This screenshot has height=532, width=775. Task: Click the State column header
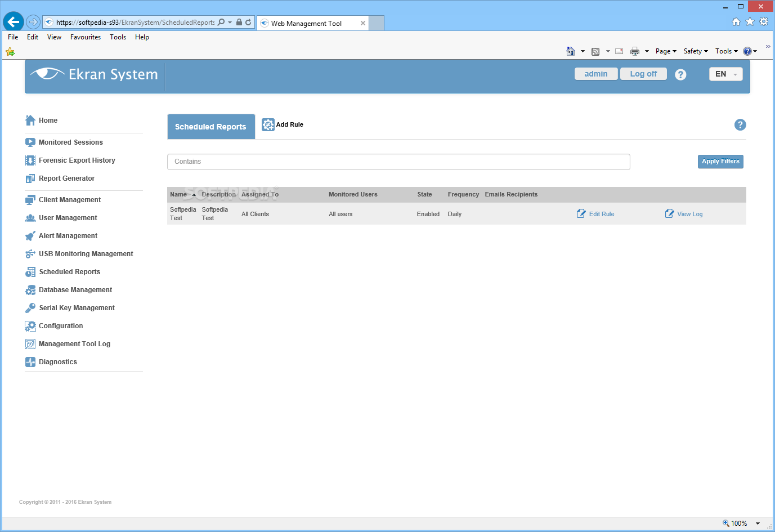click(424, 195)
